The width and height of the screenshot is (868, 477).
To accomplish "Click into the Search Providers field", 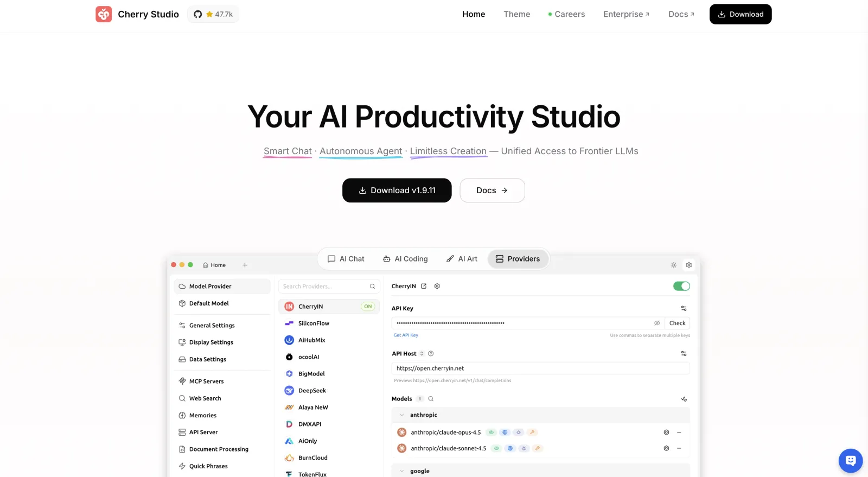I will click(x=329, y=287).
